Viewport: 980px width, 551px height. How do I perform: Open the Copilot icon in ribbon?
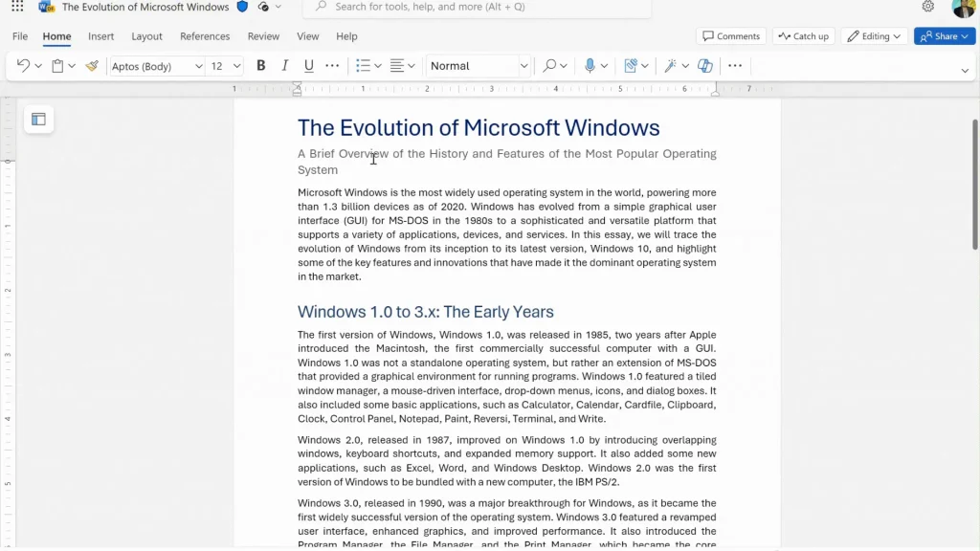pyautogui.click(x=705, y=66)
